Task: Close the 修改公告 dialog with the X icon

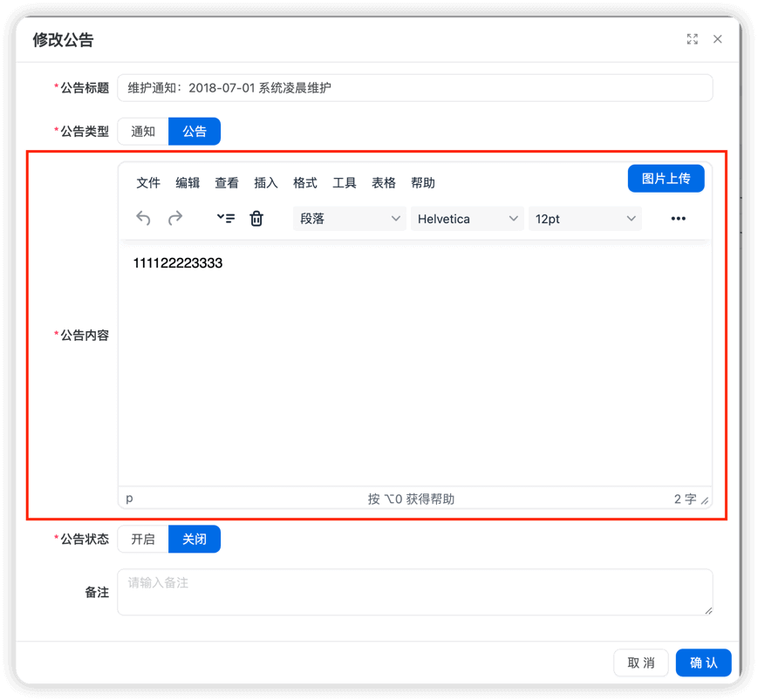Action: (718, 38)
